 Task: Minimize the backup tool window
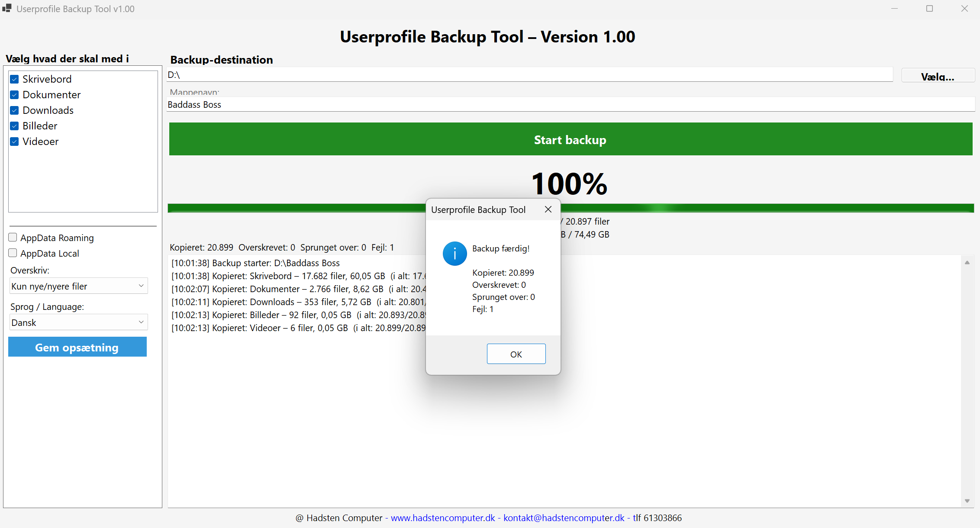pyautogui.click(x=894, y=9)
